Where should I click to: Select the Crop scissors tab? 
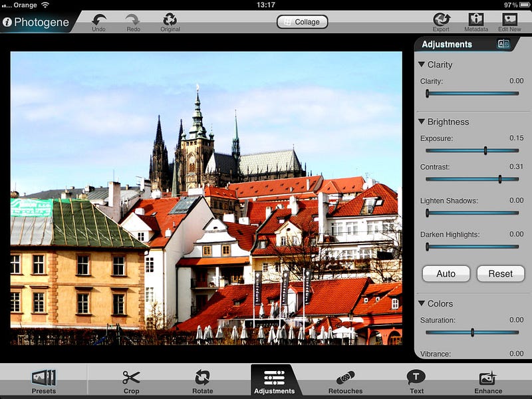[x=131, y=381]
